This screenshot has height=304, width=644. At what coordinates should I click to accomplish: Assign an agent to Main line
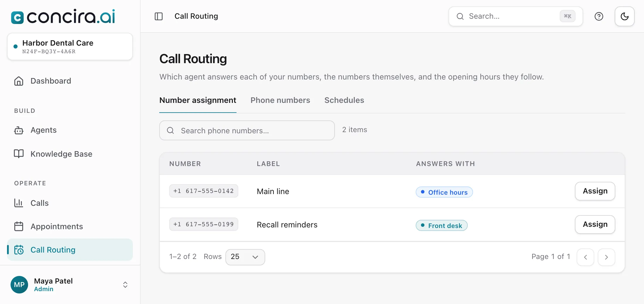(x=595, y=191)
